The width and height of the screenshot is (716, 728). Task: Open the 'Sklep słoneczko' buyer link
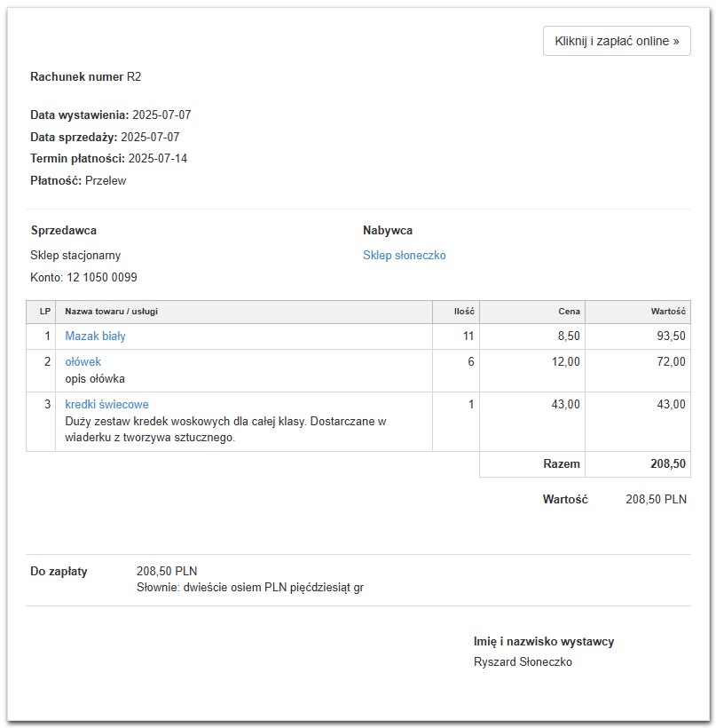[x=404, y=256]
